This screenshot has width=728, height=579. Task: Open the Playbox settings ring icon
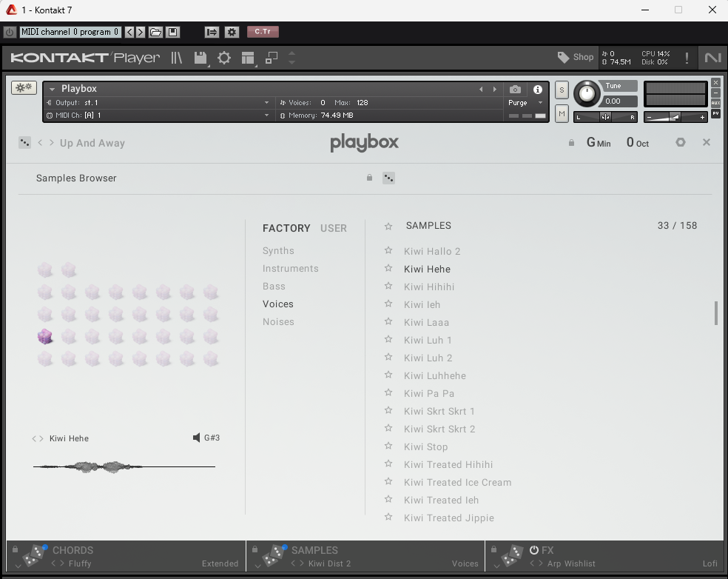click(681, 142)
